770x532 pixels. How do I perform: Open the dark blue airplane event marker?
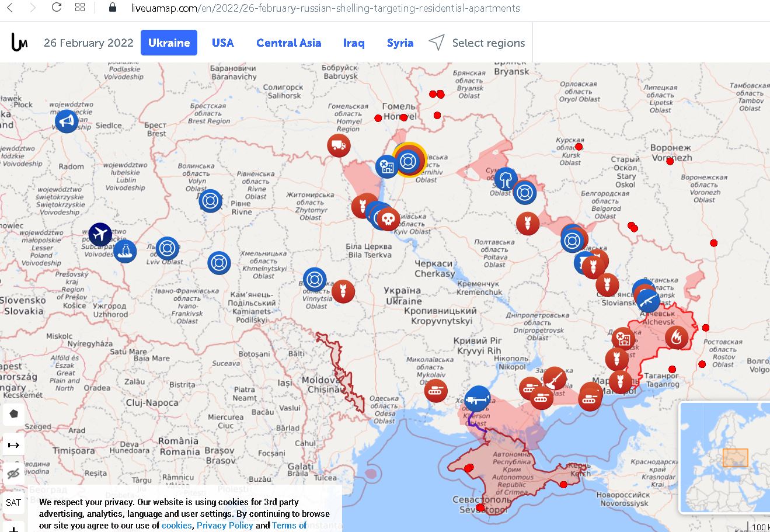pos(100,235)
